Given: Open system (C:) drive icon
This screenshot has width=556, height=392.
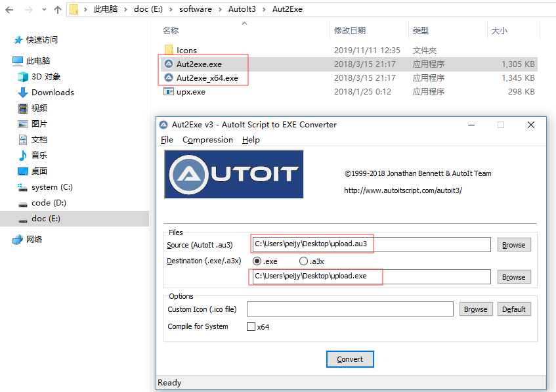Looking at the screenshot, I should point(23,187).
